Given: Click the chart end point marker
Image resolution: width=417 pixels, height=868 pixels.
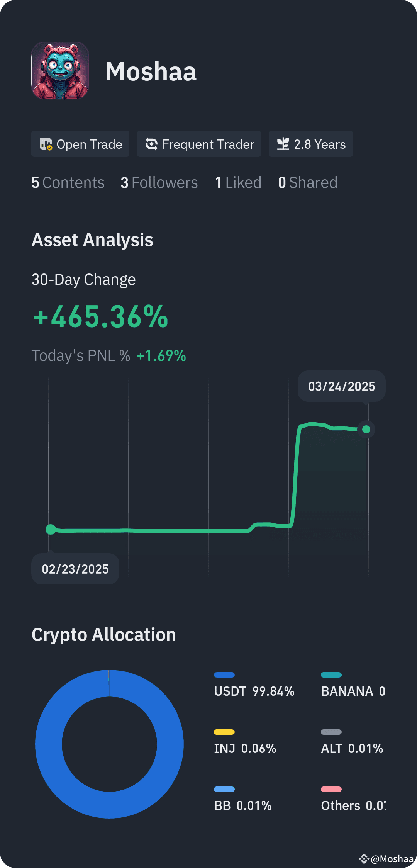Looking at the screenshot, I should 366,429.
